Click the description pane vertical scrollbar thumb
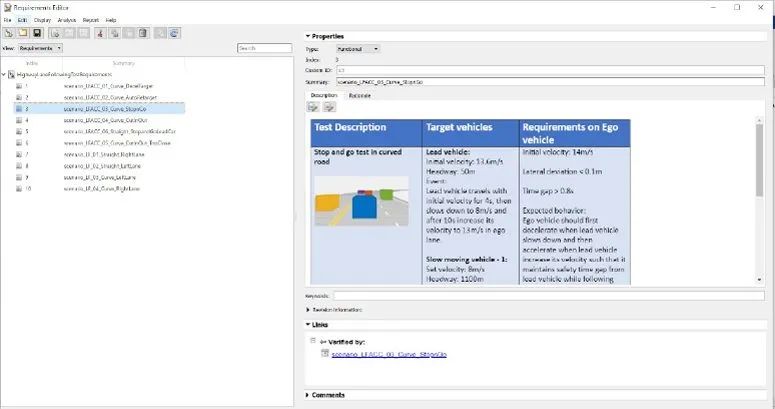Image resolution: width=775 pixels, height=409 pixels. pos(759,160)
